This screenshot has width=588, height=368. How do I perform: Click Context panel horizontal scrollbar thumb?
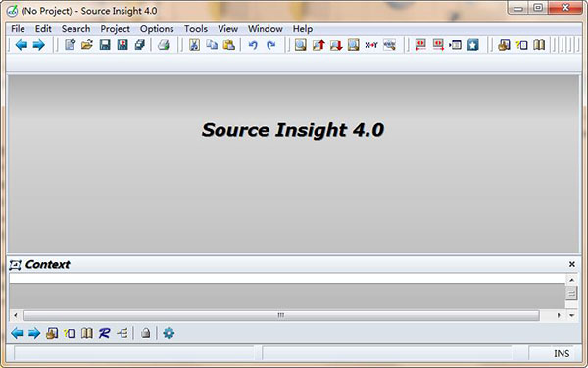(x=281, y=315)
